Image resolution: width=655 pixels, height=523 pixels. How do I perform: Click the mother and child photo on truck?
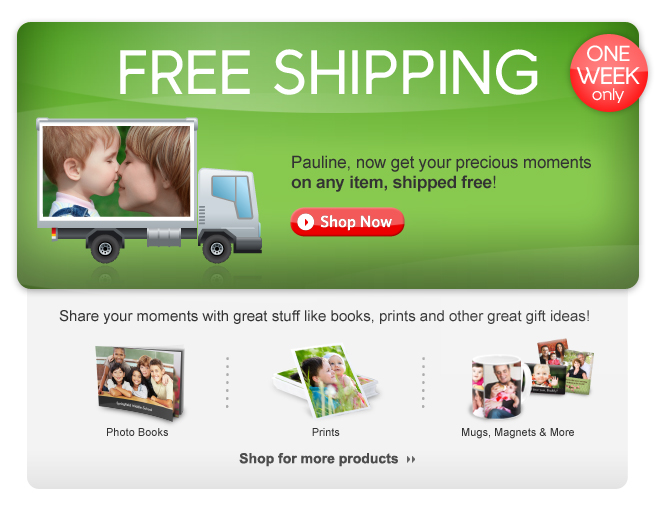[x=117, y=171]
